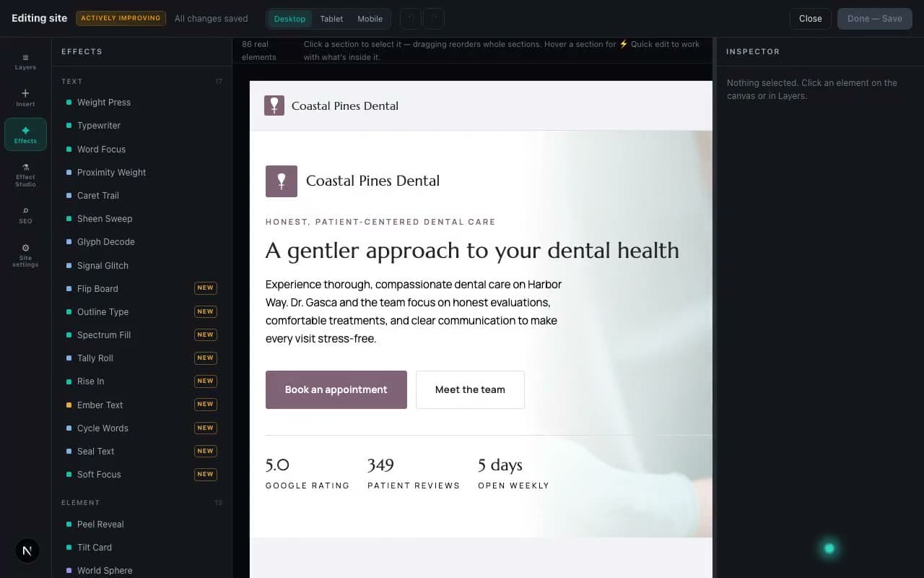Click the tooth logo in the site header

274,105
